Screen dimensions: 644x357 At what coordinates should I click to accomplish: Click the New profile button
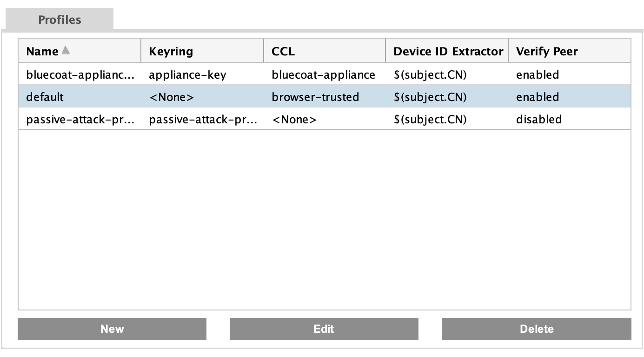pos(112,329)
